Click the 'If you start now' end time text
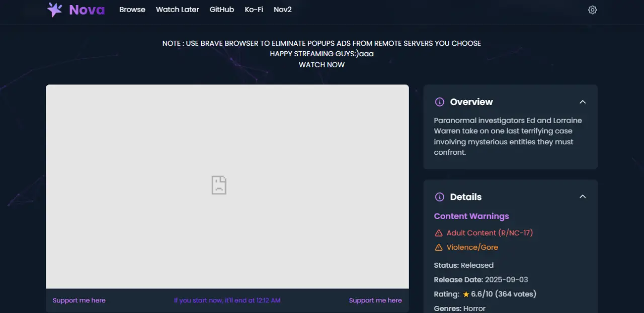The image size is (644, 313). pyautogui.click(x=227, y=300)
